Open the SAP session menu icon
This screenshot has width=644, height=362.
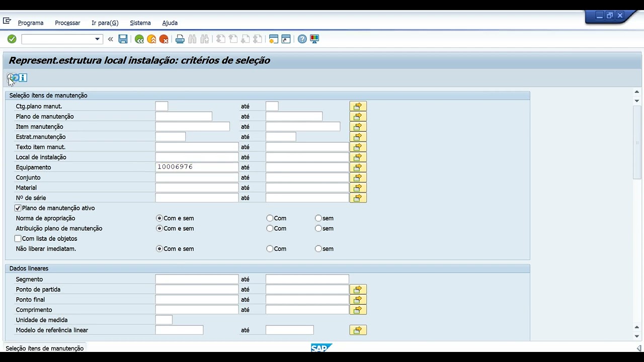coord(7,21)
